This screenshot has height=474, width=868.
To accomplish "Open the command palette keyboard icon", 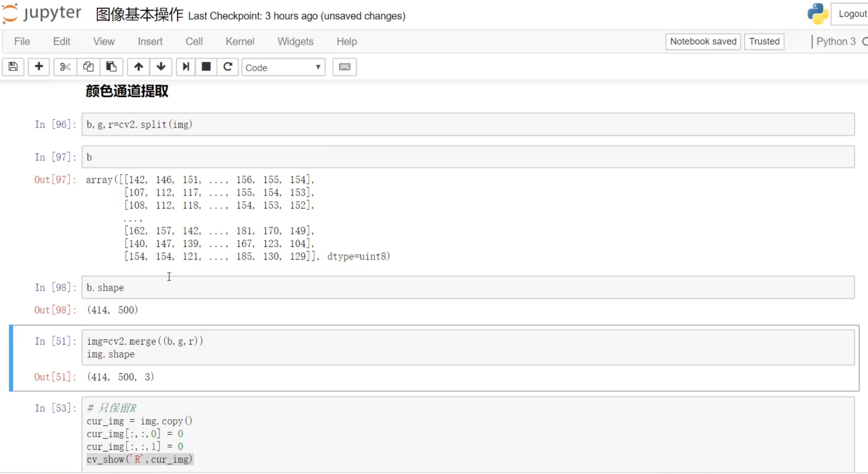I will (344, 67).
